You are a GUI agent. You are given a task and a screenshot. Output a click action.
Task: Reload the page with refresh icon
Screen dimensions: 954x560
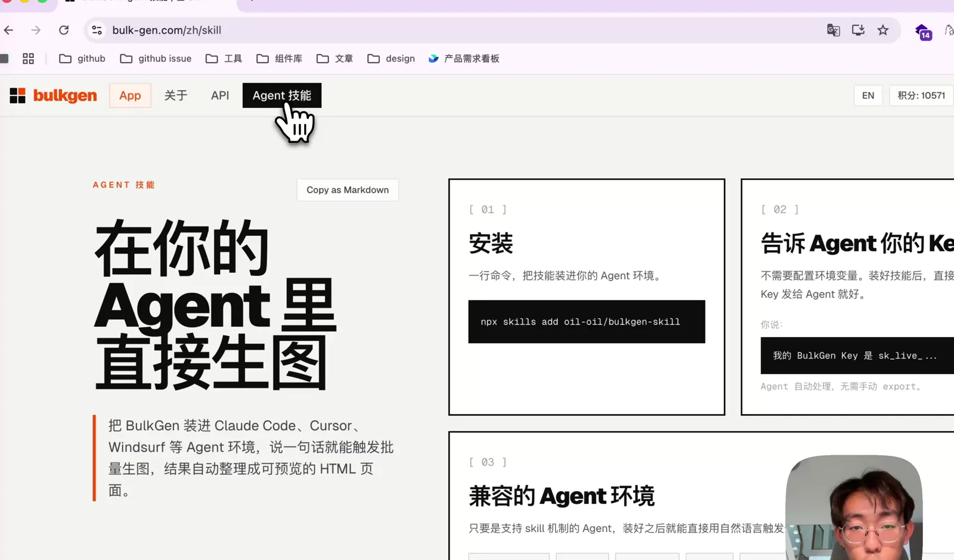[64, 30]
